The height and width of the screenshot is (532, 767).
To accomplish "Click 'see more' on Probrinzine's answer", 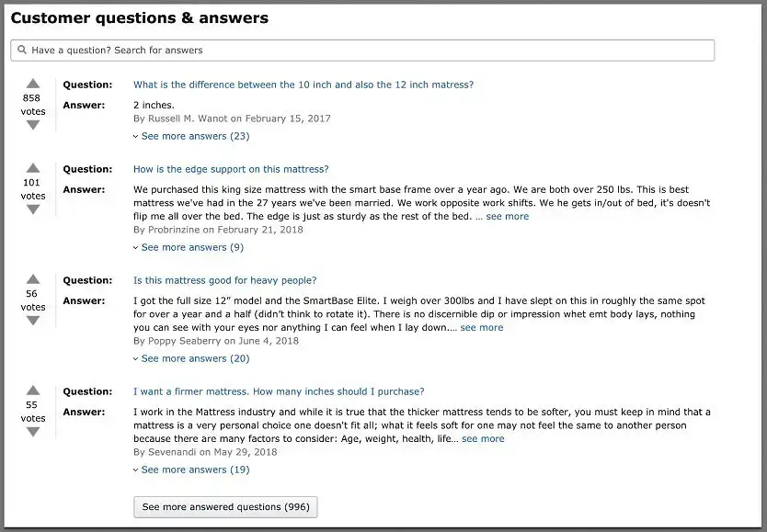I will tap(508, 217).
